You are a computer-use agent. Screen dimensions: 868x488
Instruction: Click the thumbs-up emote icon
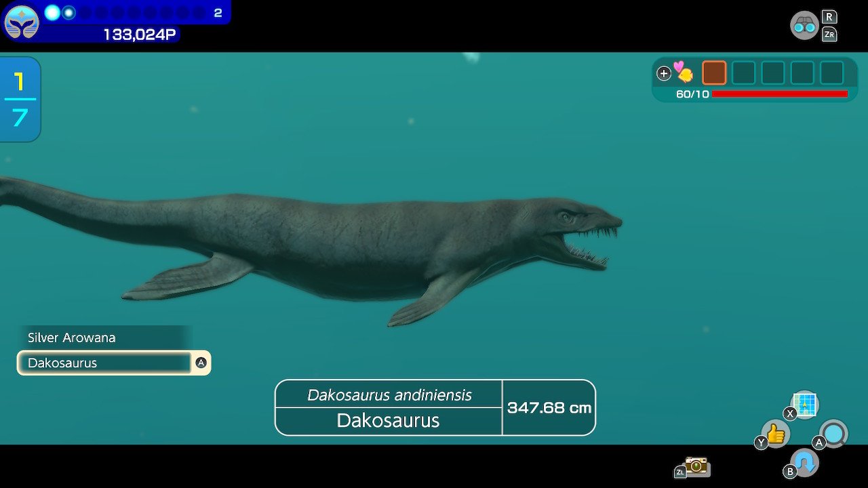point(776,434)
